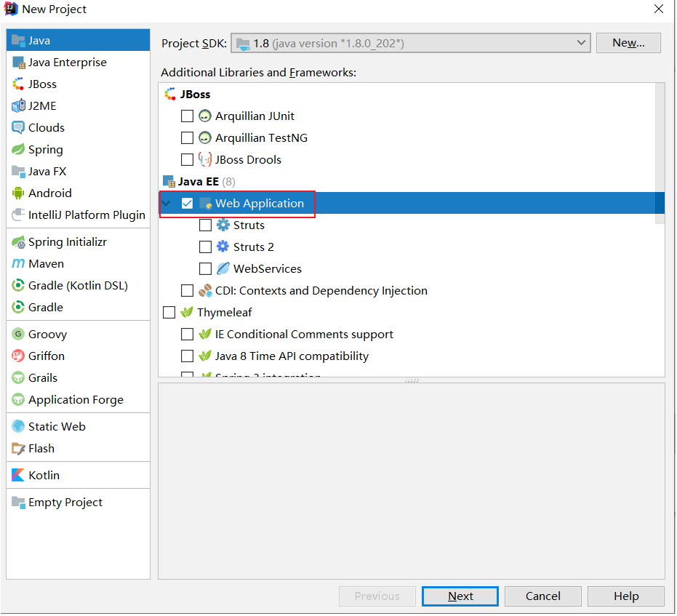Image resolution: width=677 pixels, height=616 pixels.
Task: Select the Kotlin project type label
Action: [44, 476]
